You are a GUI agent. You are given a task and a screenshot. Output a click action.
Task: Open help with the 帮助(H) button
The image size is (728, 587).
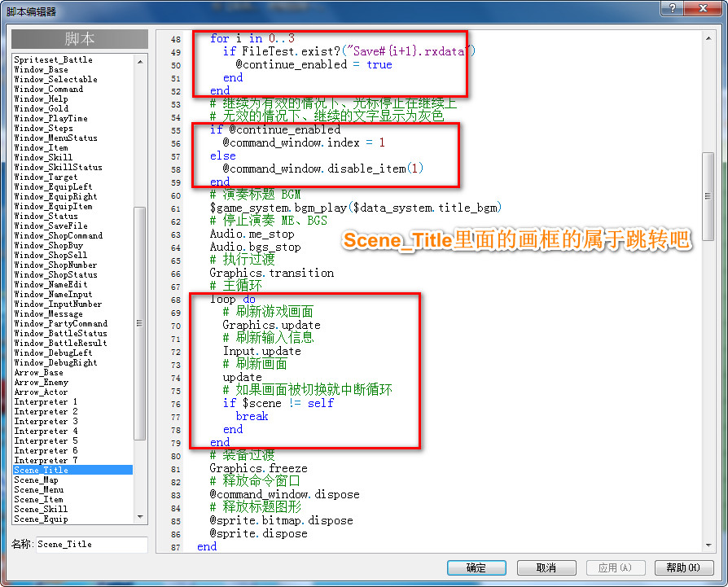click(x=684, y=567)
